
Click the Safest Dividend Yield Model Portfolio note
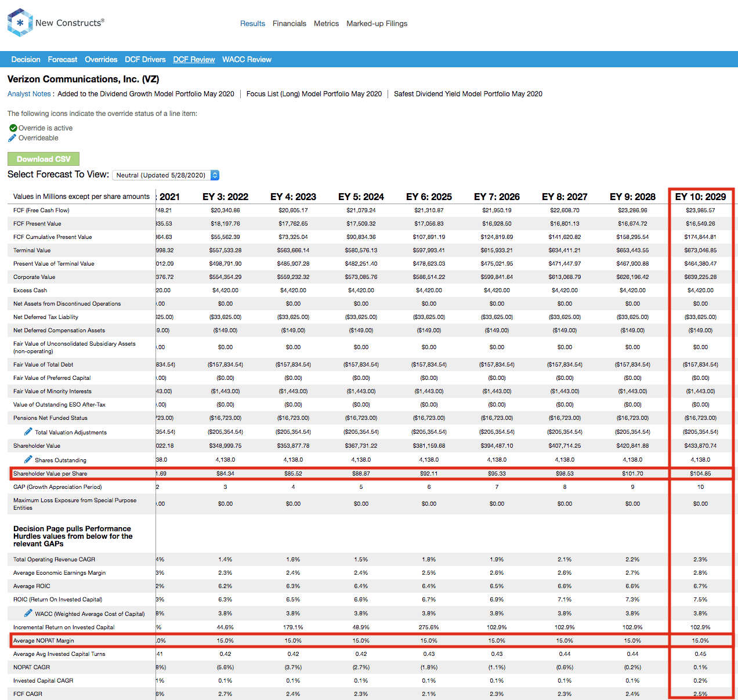pos(468,94)
